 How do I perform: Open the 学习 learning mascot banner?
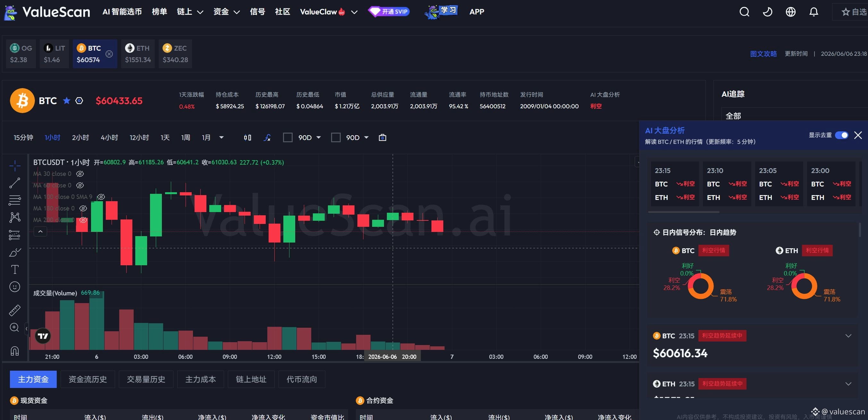[441, 12]
